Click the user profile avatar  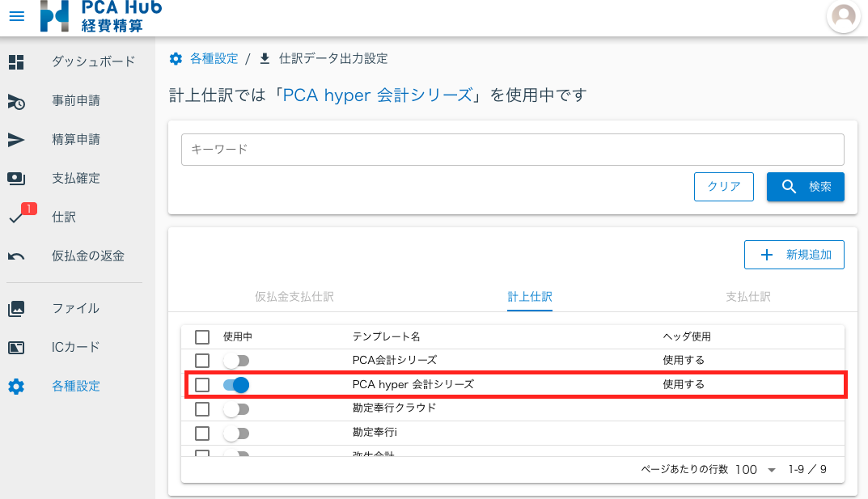844,16
